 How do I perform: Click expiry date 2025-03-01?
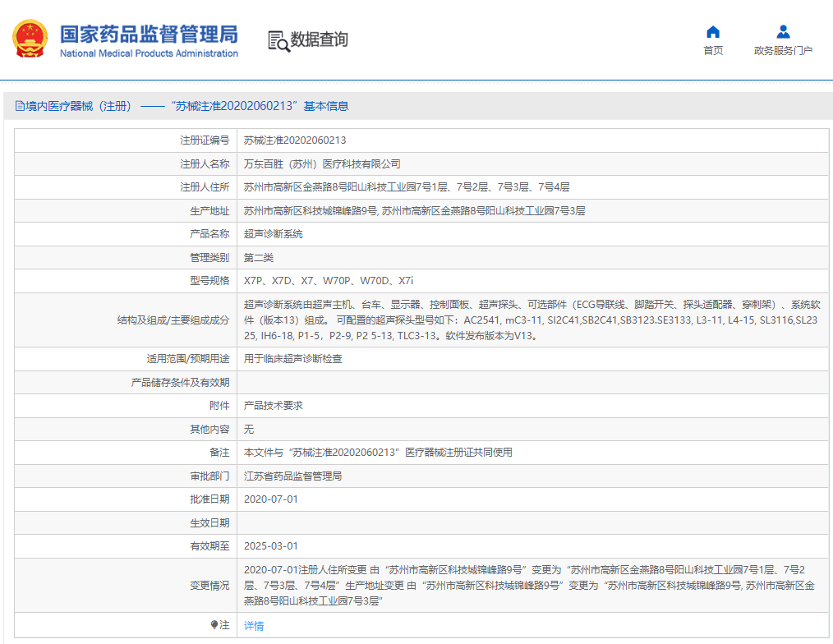[271, 546]
